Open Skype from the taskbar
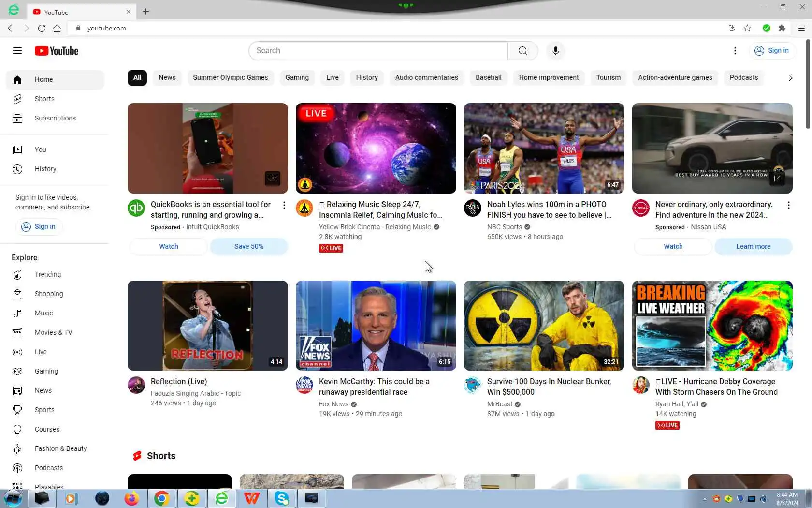 (x=282, y=498)
